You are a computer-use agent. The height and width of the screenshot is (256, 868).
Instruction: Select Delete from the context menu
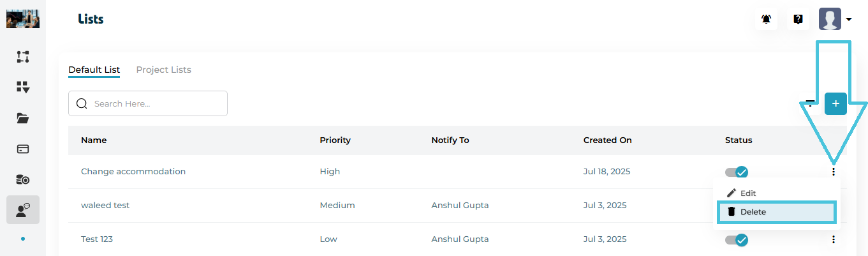[753, 212]
